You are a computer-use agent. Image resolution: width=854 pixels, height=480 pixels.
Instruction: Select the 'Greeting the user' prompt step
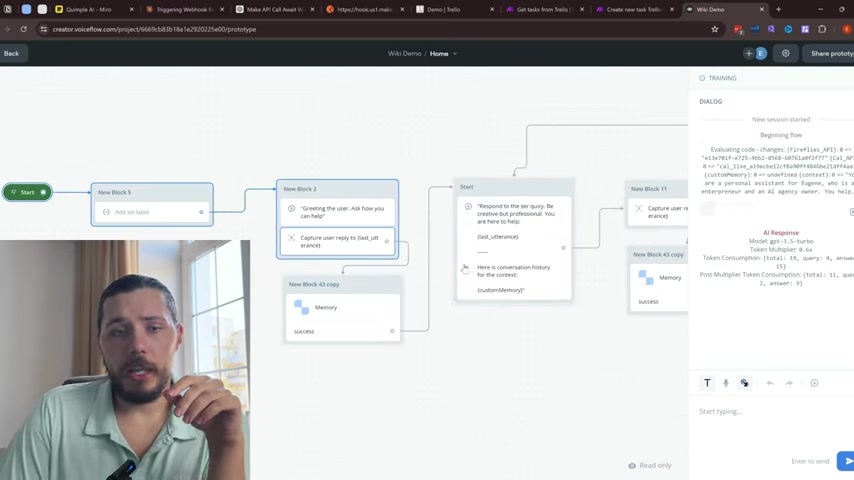click(337, 212)
